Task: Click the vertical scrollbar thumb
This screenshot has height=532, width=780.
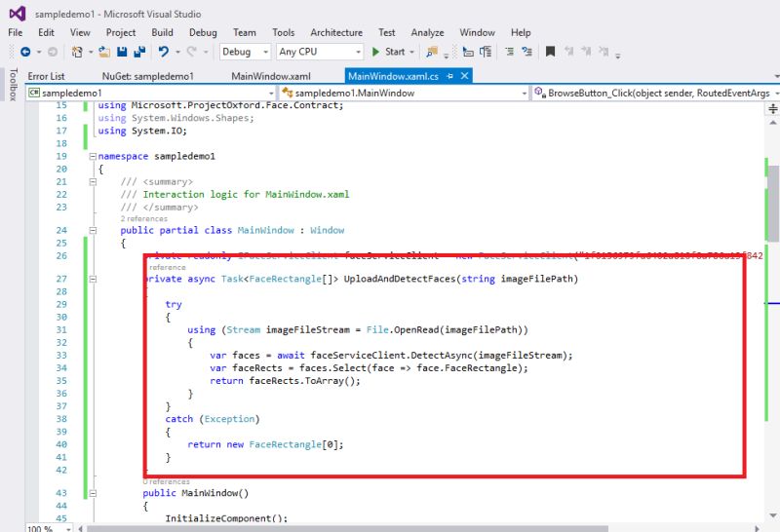Action: point(773,202)
